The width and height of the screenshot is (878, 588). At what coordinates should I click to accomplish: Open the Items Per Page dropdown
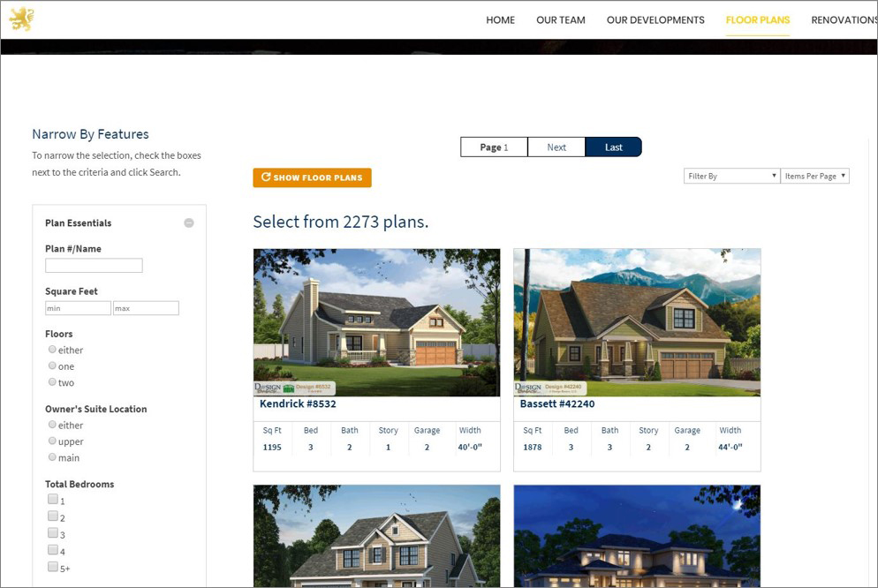point(814,177)
